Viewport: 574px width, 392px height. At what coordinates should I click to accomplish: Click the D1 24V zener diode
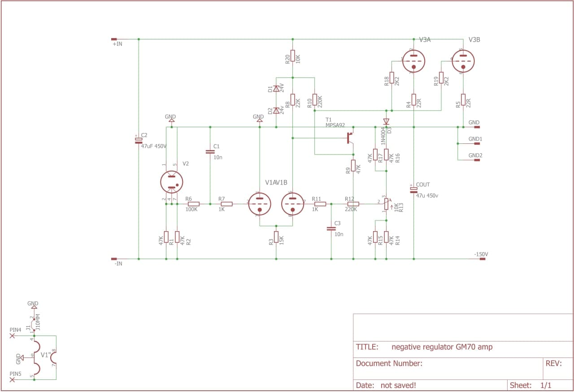click(x=276, y=89)
